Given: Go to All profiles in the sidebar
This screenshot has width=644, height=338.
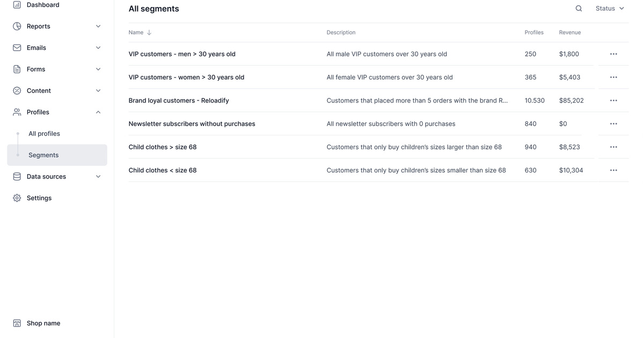Looking at the screenshot, I should (44, 133).
